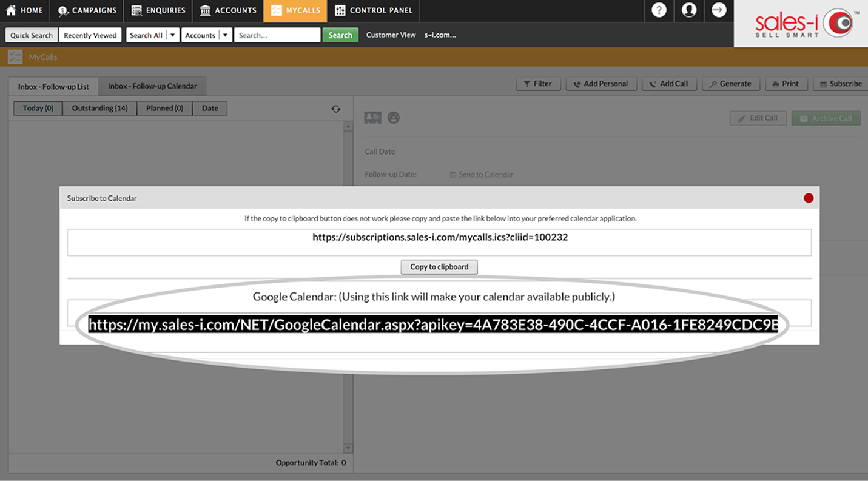Click the round face icon beside contact card
The image size is (868, 481).
[x=394, y=118]
